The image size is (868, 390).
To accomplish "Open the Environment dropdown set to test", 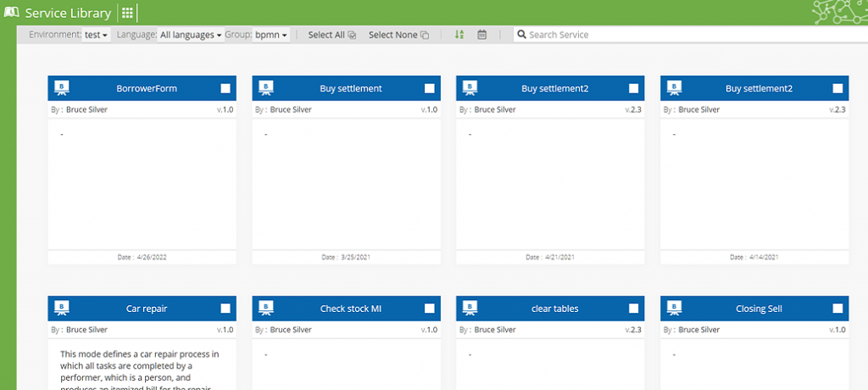I will [x=96, y=35].
